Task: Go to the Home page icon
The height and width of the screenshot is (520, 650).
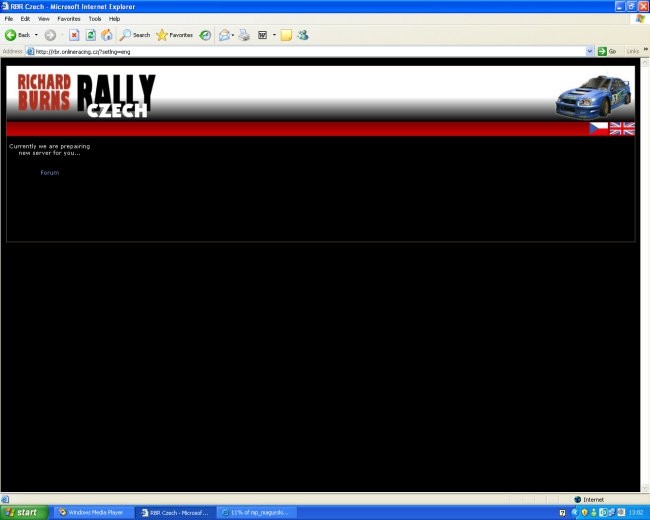Action: [107, 35]
